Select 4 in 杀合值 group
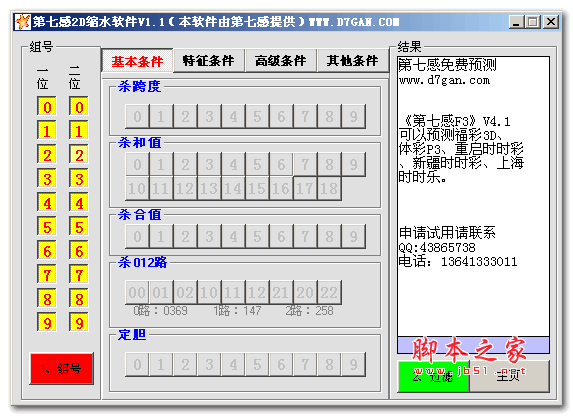573x417 pixels. [233, 236]
